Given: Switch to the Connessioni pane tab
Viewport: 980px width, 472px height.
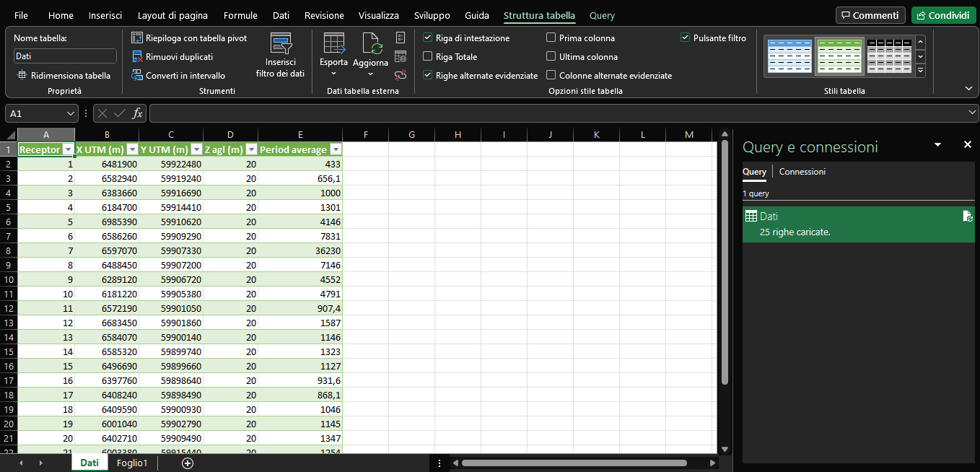Looking at the screenshot, I should (802, 172).
